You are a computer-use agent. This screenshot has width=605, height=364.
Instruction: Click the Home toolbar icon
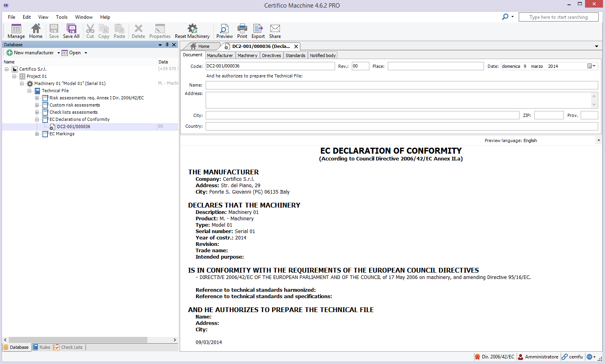pos(36,31)
